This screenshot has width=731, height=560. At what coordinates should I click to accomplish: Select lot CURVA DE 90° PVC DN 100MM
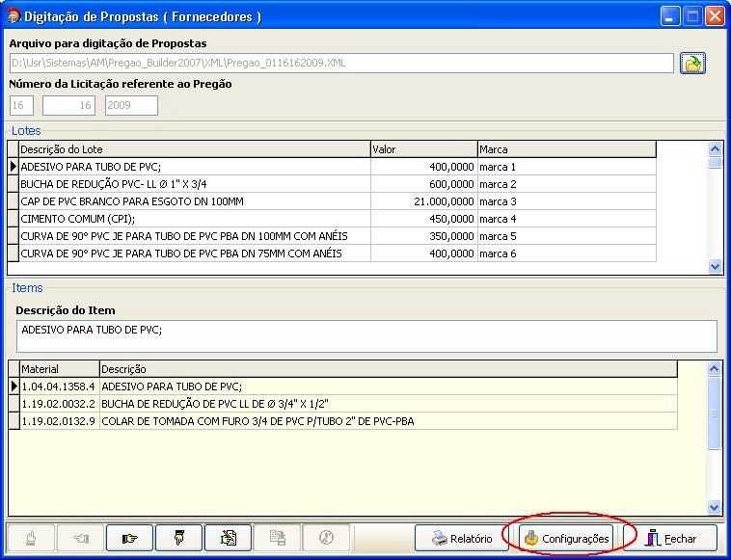195,236
